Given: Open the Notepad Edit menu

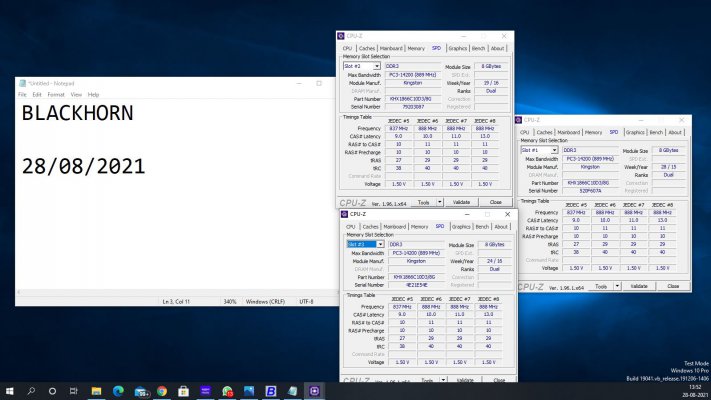Looking at the screenshot, I should point(37,95).
